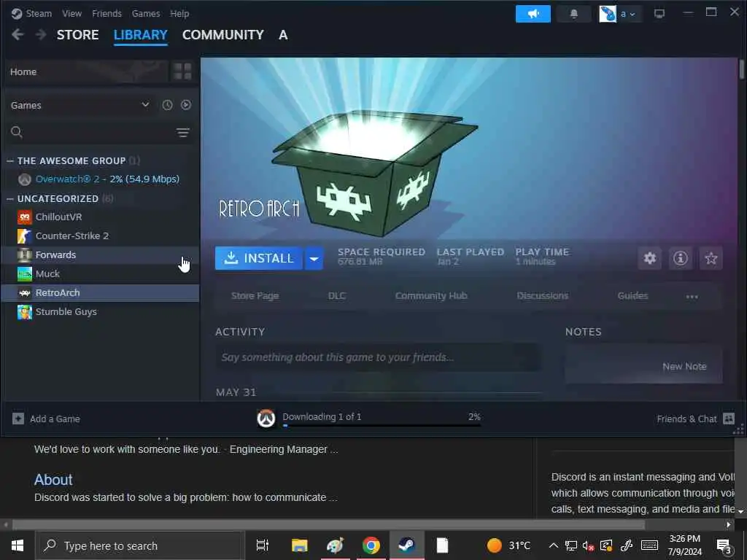747x560 pixels.
Task: Click the Windows taskbar search box
Action: tap(139, 545)
